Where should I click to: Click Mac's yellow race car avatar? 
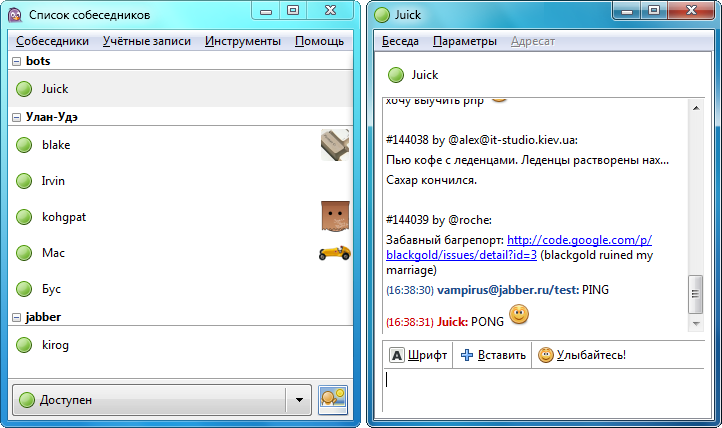click(335, 253)
